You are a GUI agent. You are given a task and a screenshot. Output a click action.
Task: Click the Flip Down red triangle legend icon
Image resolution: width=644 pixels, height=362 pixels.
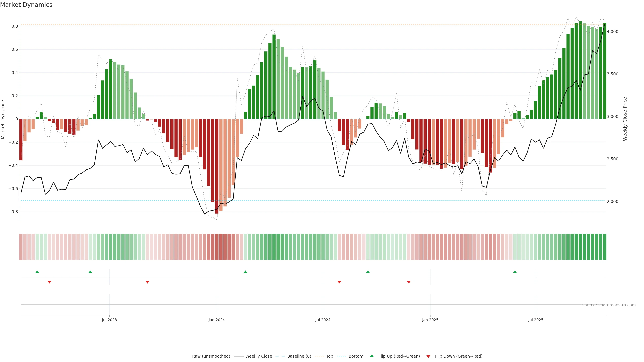428,356
